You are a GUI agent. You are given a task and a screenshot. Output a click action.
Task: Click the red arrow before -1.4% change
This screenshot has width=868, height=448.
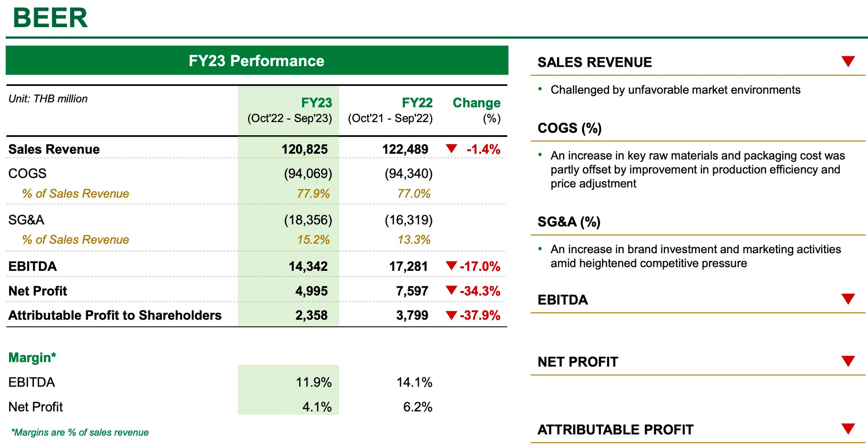point(451,148)
